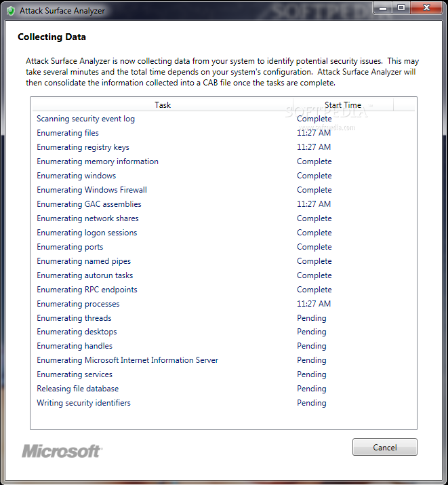Select the Enumerating handles task
This screenshot has width=448, height=485.
click(224, 346)
